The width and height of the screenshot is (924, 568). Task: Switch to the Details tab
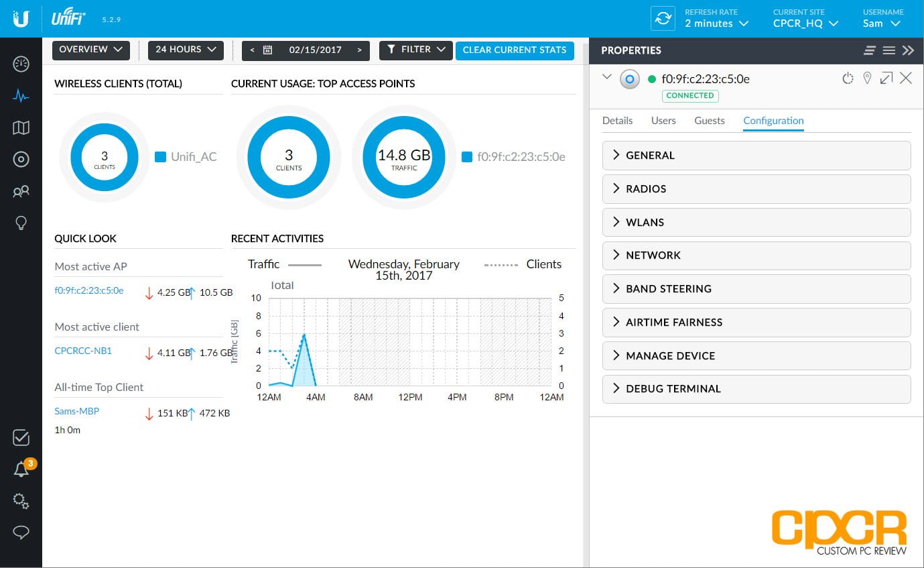click(x=617, y=121)
